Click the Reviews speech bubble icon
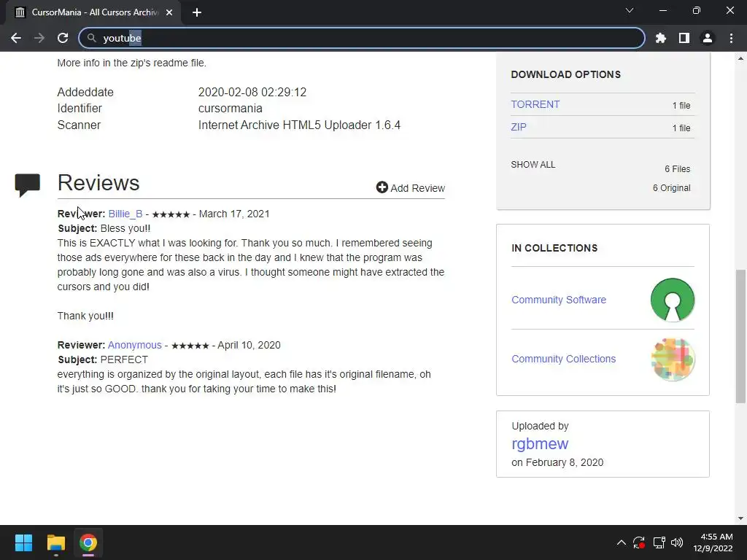747x560 pixels. [x=27, y=185]
